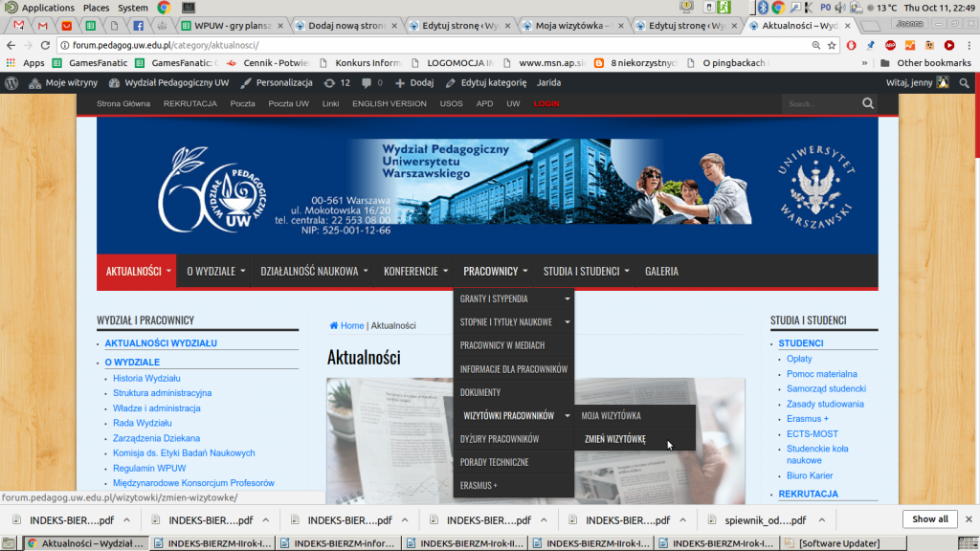Screen dimensions: 980x551
Task: Open the GALERIA navigation item
Action: (661, 271)
